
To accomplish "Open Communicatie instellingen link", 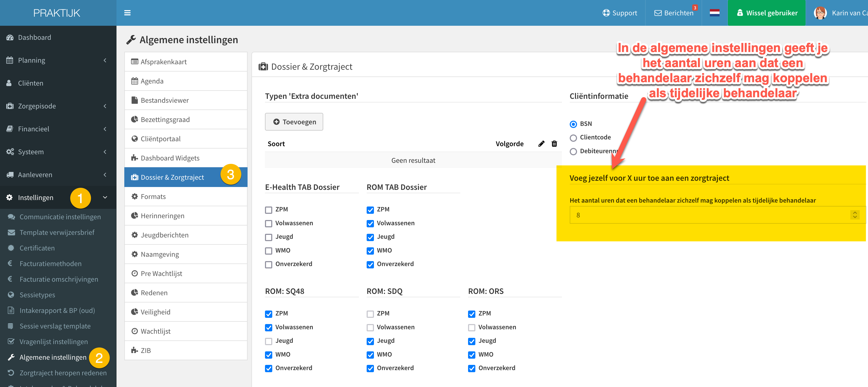I will pyautogui.click(x=60, y=217).
